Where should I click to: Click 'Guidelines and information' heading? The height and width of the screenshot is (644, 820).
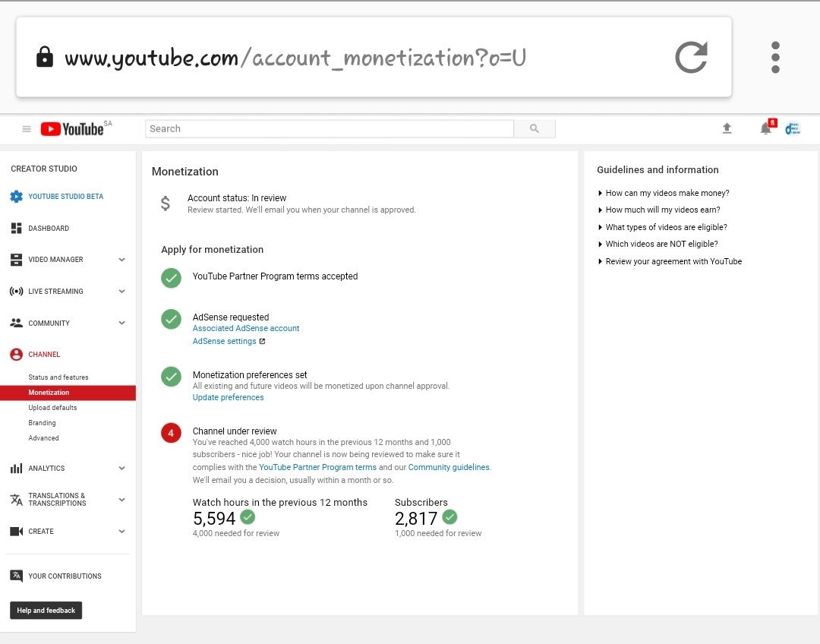click(x=658, y=169)
